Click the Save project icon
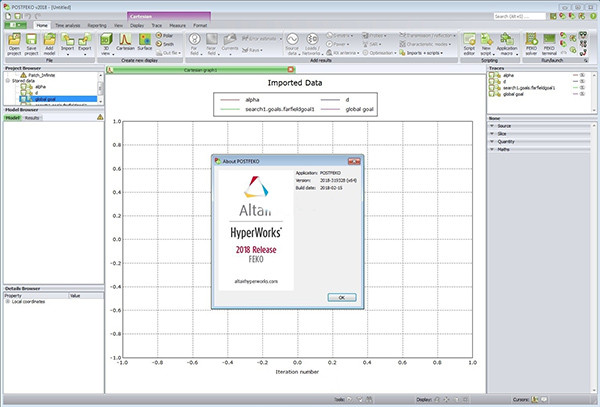The height and width of the screenshot is (407, 600). tap(33, 45)
